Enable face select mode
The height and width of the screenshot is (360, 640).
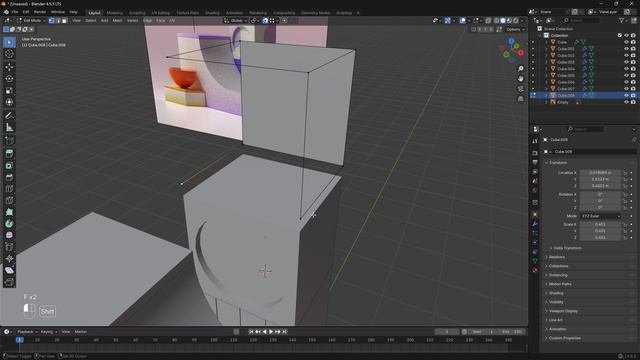pos(64,20)
